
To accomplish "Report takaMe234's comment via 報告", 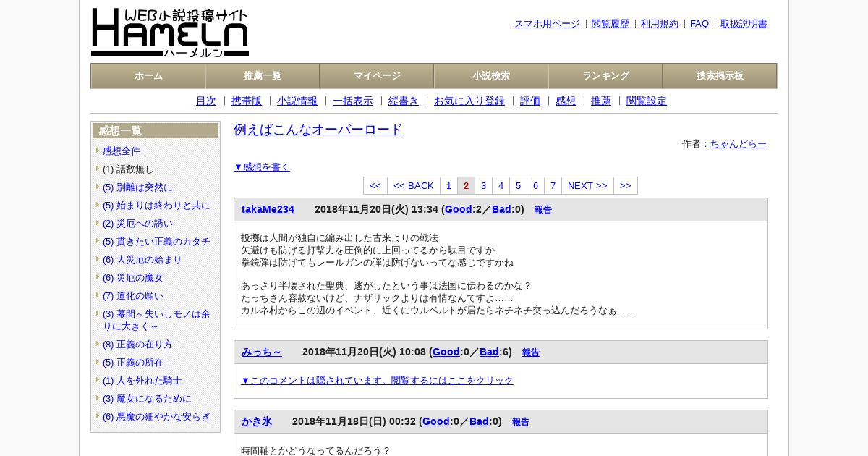I will pos(543,211).
